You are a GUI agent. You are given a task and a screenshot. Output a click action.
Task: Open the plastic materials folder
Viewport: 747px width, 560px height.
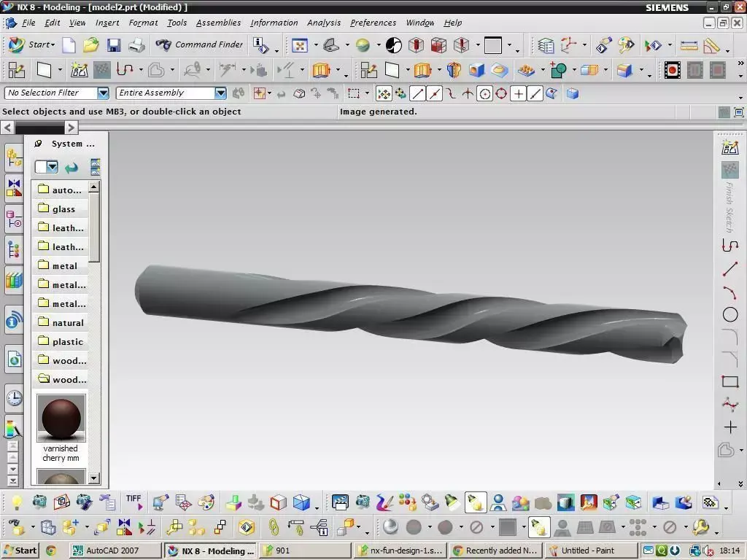[60, 341]
